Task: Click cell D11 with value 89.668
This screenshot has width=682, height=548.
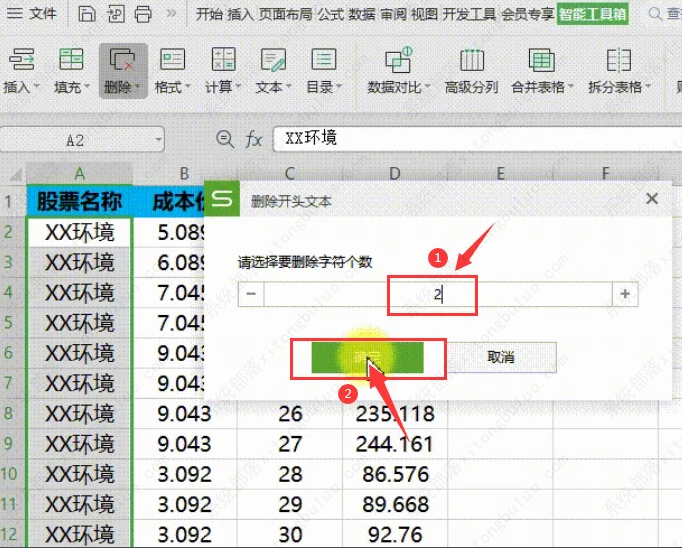Action: (x=395, y=505)
